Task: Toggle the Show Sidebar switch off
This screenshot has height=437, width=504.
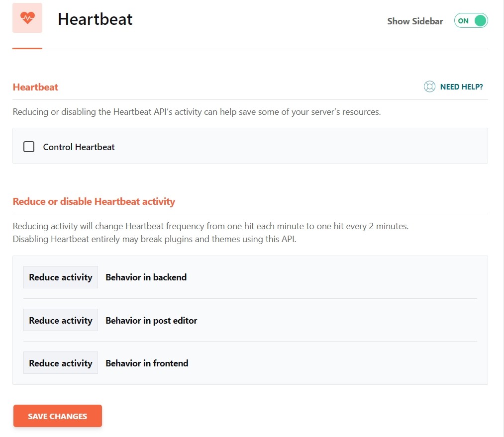Action: pyautogui.click(x=471, y=21)
